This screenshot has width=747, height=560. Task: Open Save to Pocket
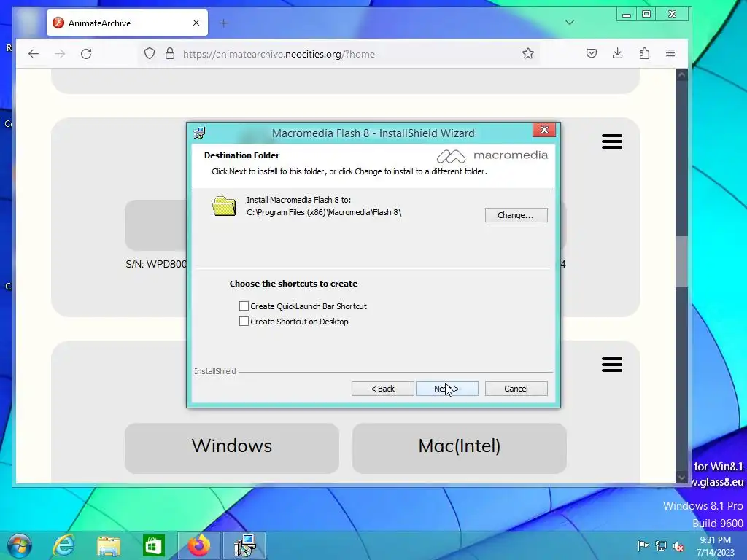[591, 53]
